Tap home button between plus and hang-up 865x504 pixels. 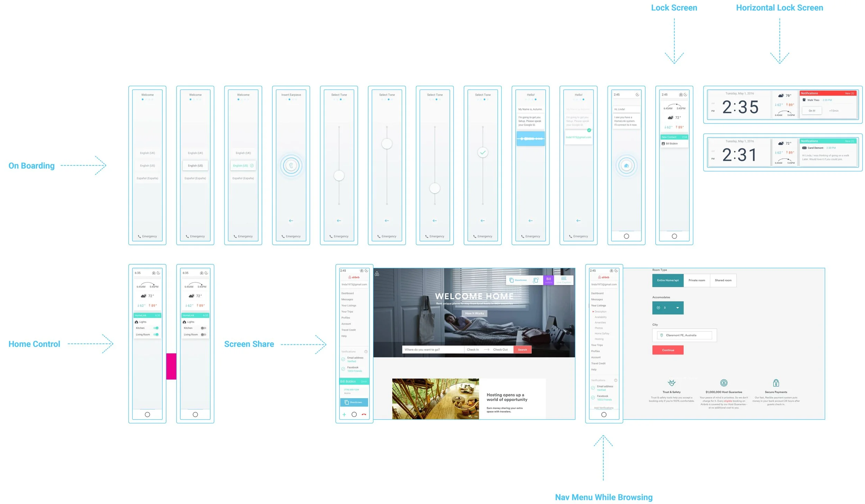point(354,414)
